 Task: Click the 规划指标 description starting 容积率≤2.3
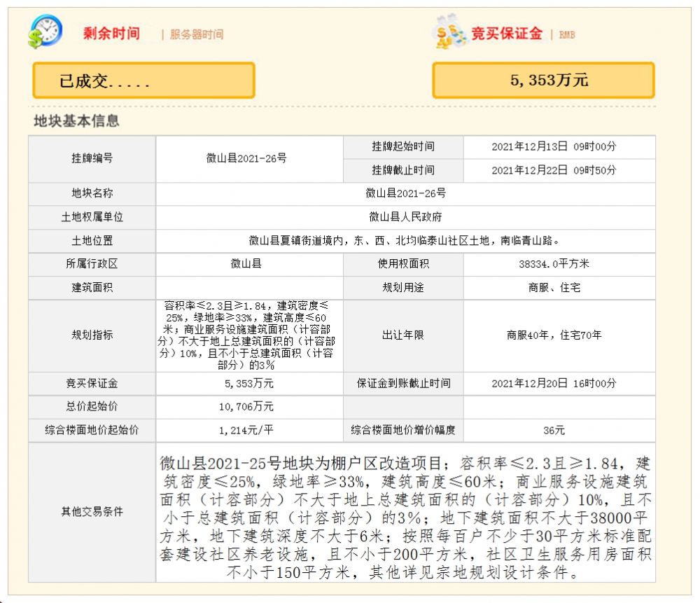click(x=246, y=335)
